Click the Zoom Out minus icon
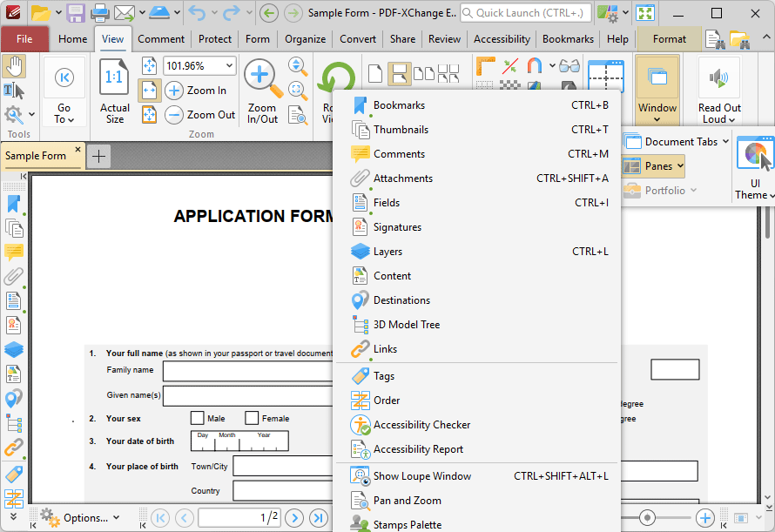775x532 pixels. (174, 115)
